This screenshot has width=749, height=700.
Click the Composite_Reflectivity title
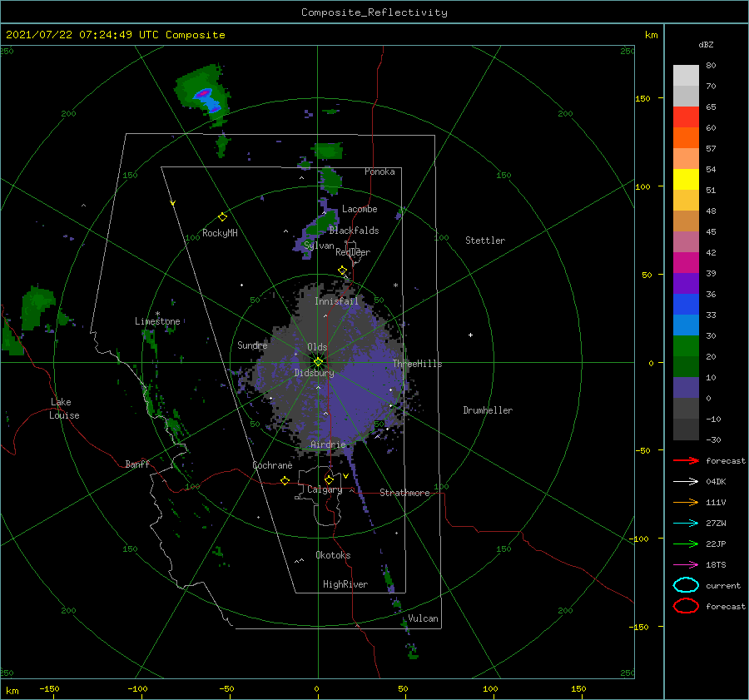374,12
